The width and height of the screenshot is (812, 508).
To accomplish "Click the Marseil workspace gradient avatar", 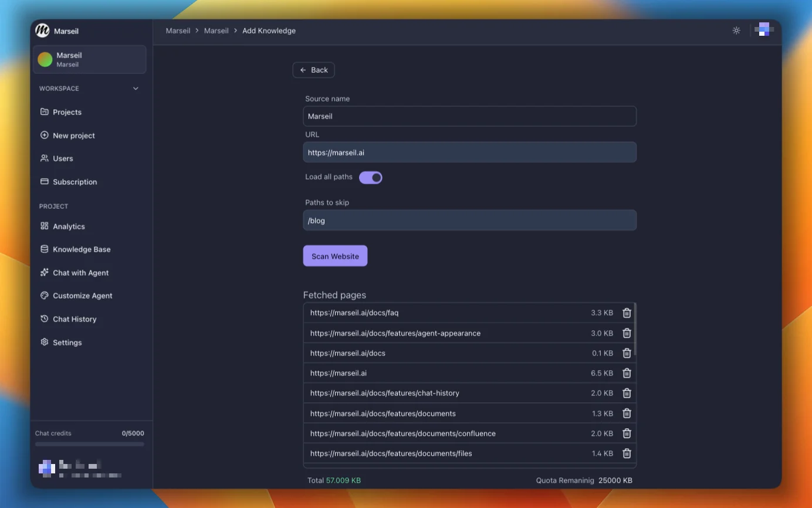I will point(45,59).
